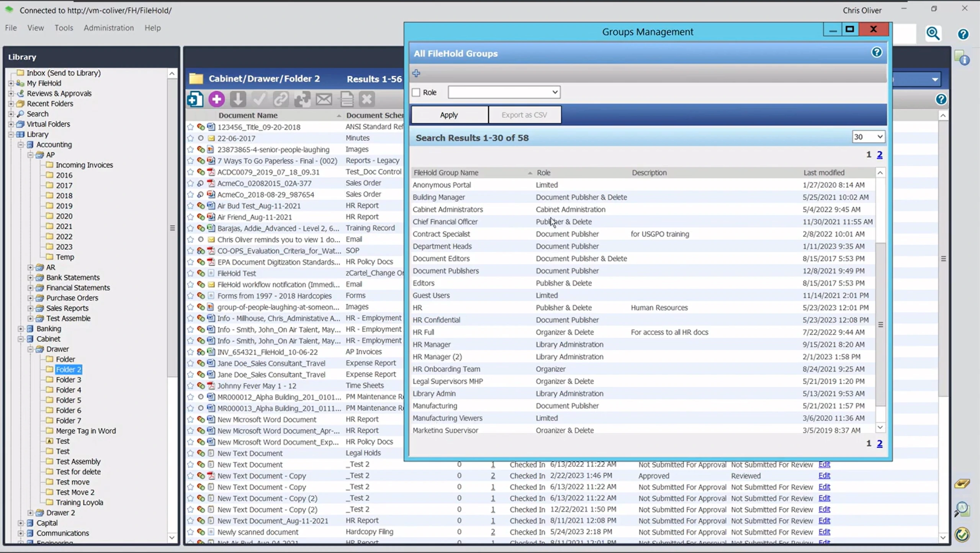
Task: Click the green FileHold logo in title bar
Action: (9, 10)
